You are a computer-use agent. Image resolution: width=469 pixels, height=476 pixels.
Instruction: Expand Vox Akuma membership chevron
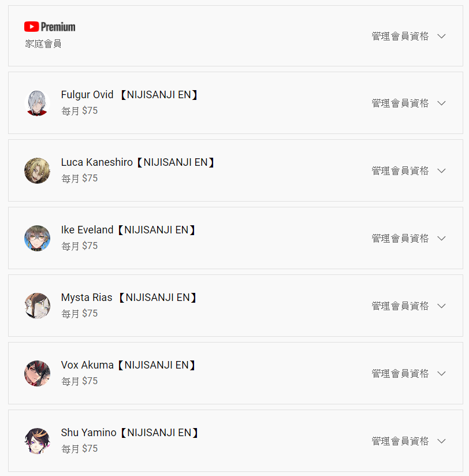[441, 373]
